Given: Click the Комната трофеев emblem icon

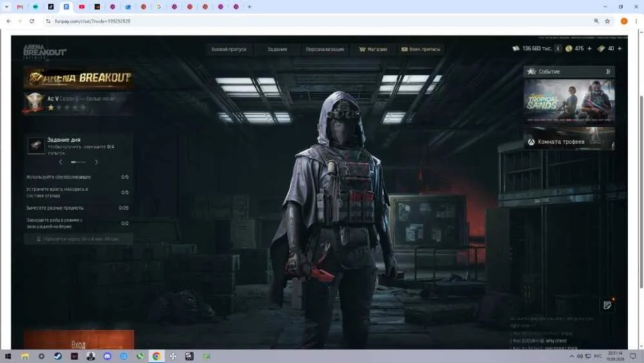Looking at the screenshot, I should coord(531,142).
